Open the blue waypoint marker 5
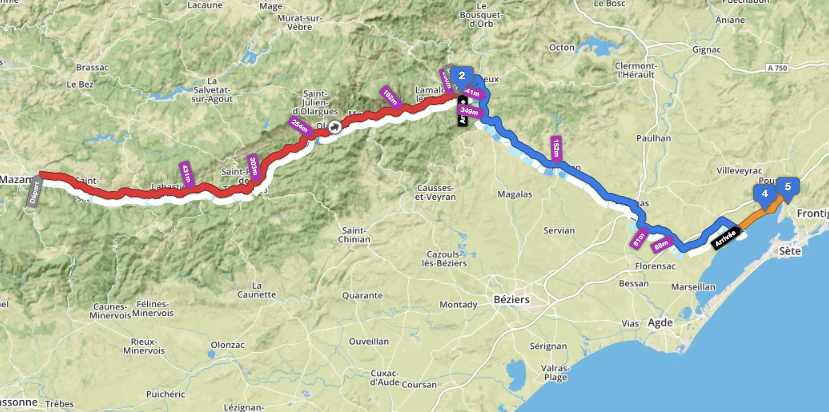 tap(788, 188)
